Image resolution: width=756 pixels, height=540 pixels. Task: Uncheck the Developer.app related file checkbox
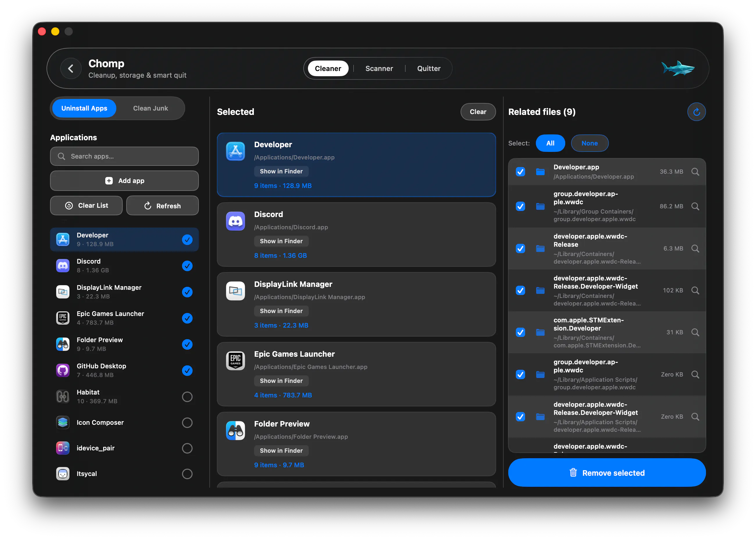click(520, 172)
